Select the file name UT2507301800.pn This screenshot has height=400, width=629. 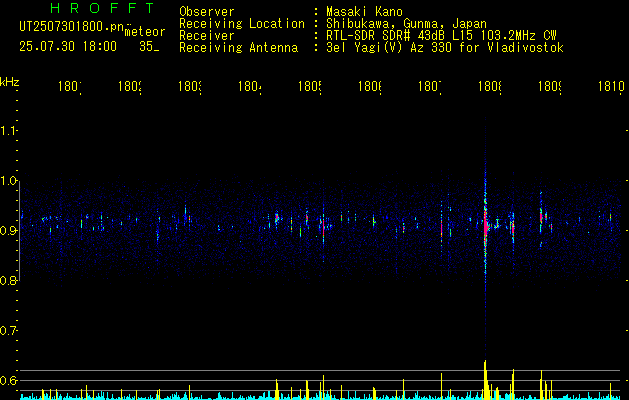point(71,27)
